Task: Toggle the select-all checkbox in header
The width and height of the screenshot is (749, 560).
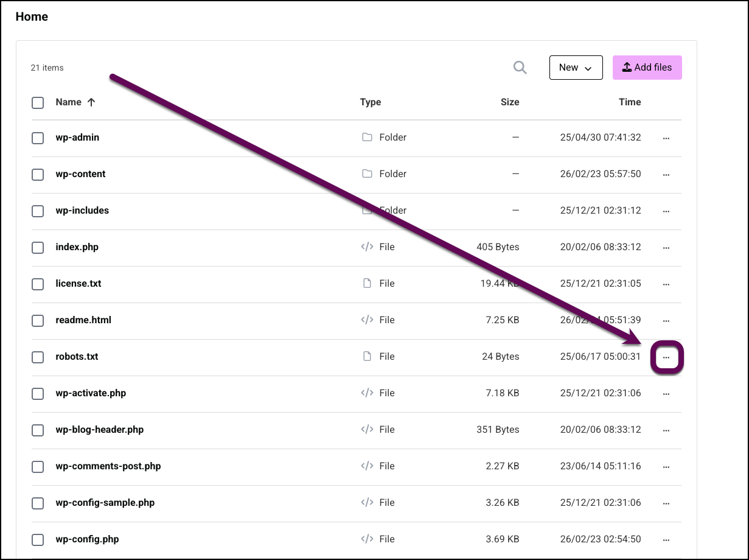Action: click(x=38, y=103)
